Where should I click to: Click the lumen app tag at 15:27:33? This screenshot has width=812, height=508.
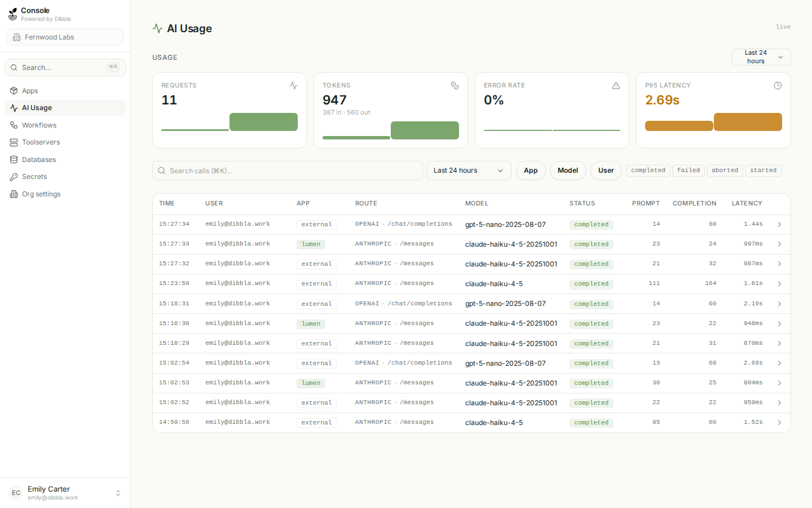311,244
